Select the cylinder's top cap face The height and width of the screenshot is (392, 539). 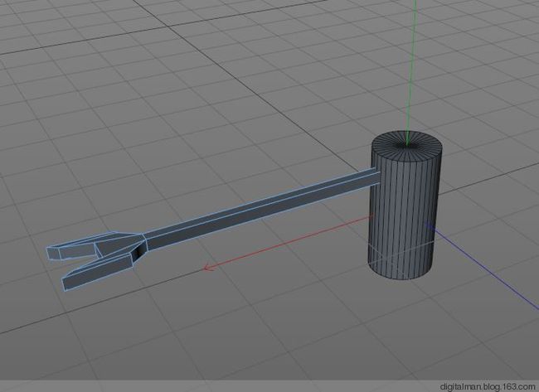[406, 147]
